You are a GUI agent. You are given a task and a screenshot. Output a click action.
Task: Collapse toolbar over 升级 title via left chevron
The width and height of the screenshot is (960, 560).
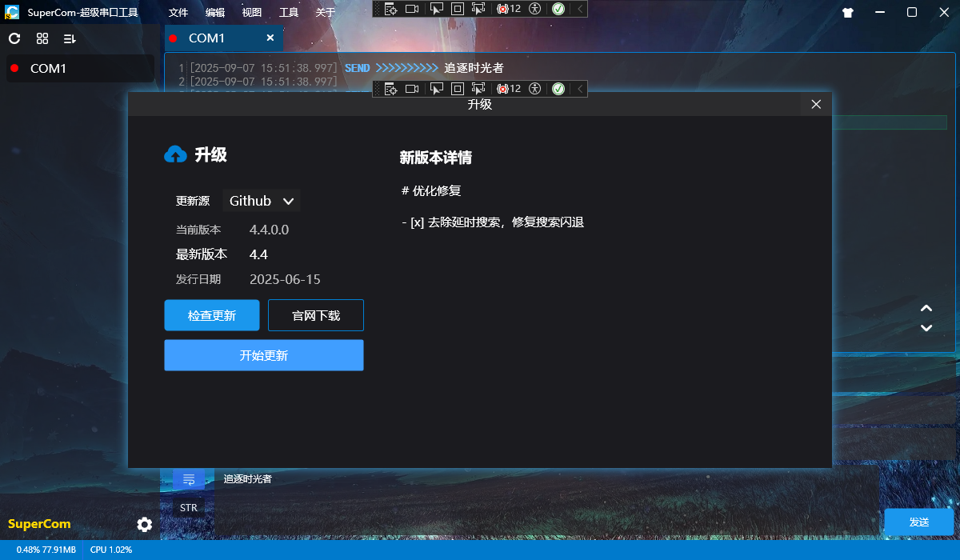pos(579,89)
